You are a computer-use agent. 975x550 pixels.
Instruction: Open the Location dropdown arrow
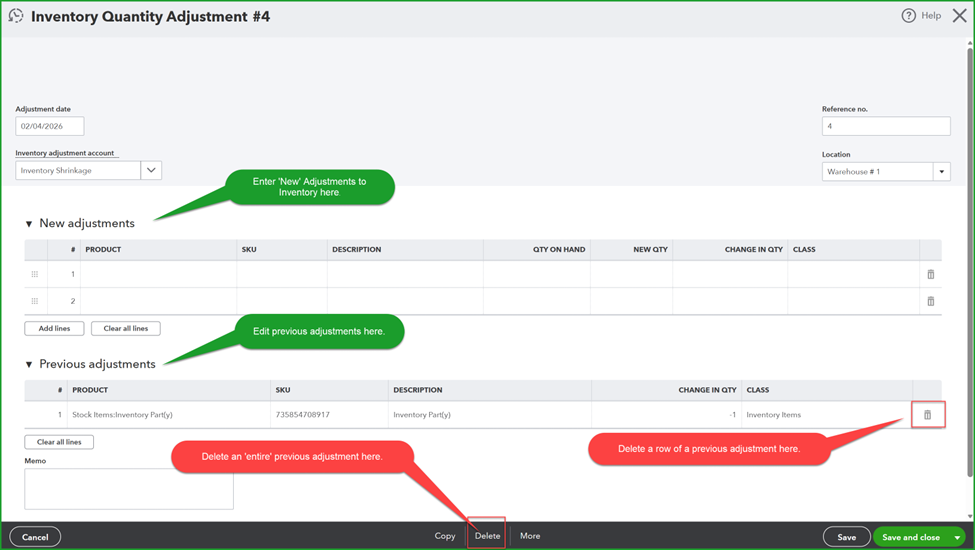coord(941,172)
